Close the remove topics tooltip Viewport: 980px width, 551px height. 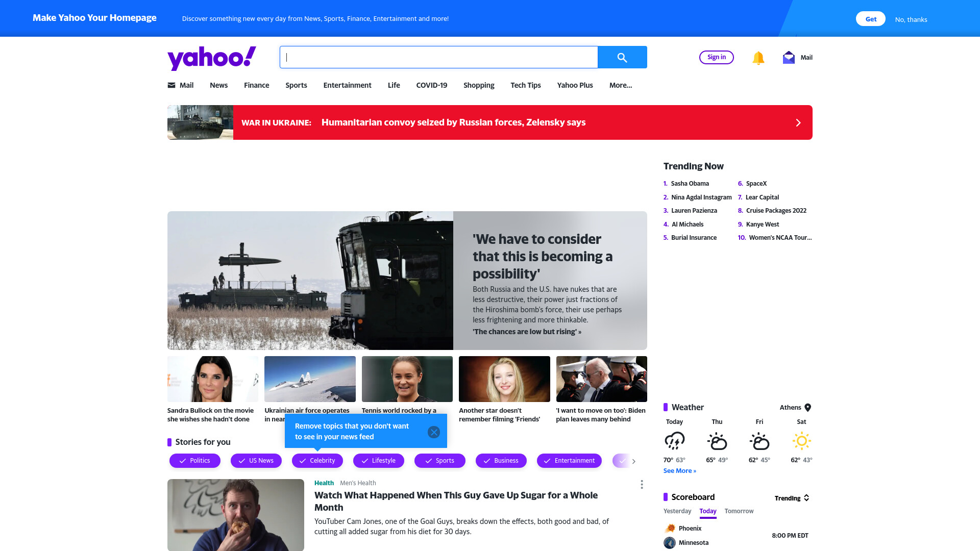pyautogui.click(x=434, y=432)
